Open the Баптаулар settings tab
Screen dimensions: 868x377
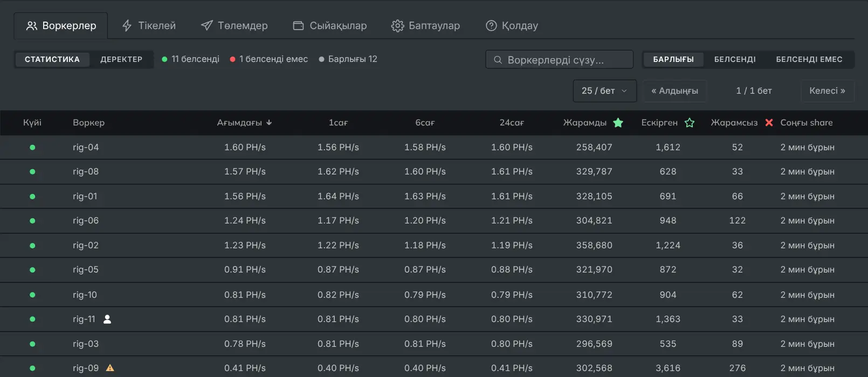click(425, 26)
